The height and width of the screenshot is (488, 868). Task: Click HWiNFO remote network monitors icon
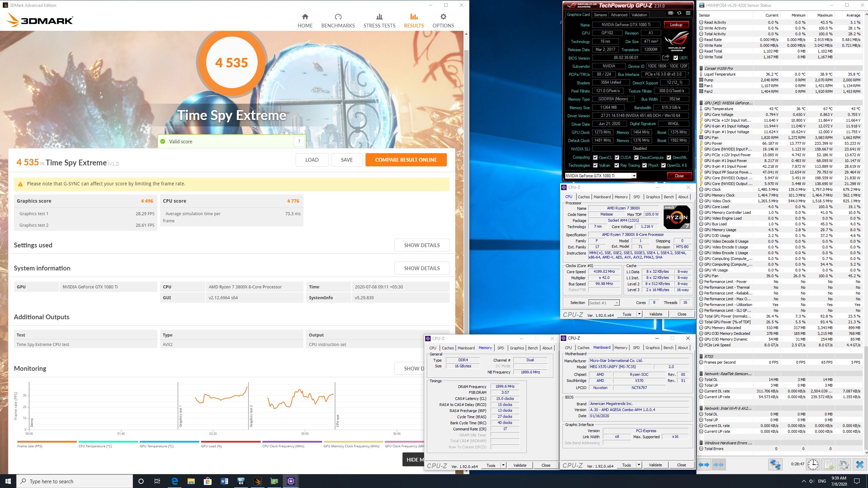[775, 464]
